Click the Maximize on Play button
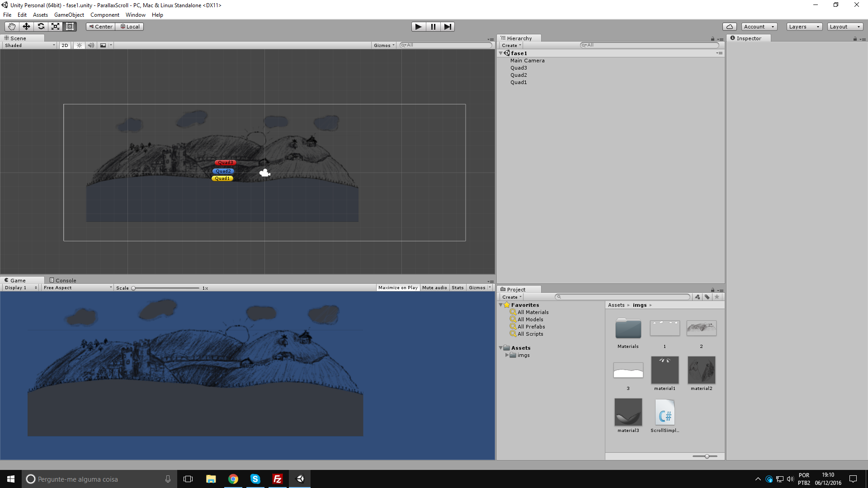The height and width of the screenshot is (488, 868). 397,288
